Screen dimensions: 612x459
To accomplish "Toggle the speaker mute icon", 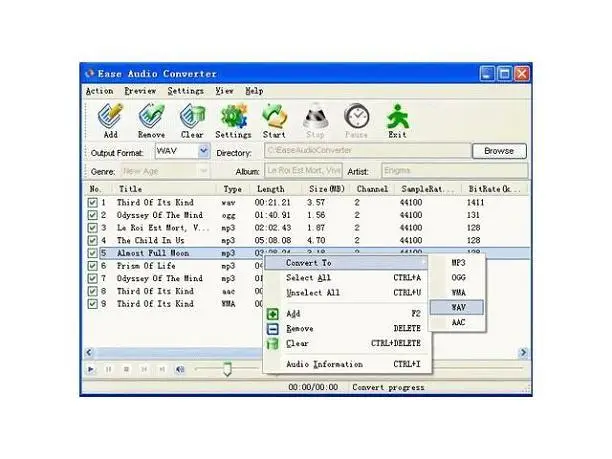I will pos(180,369).
